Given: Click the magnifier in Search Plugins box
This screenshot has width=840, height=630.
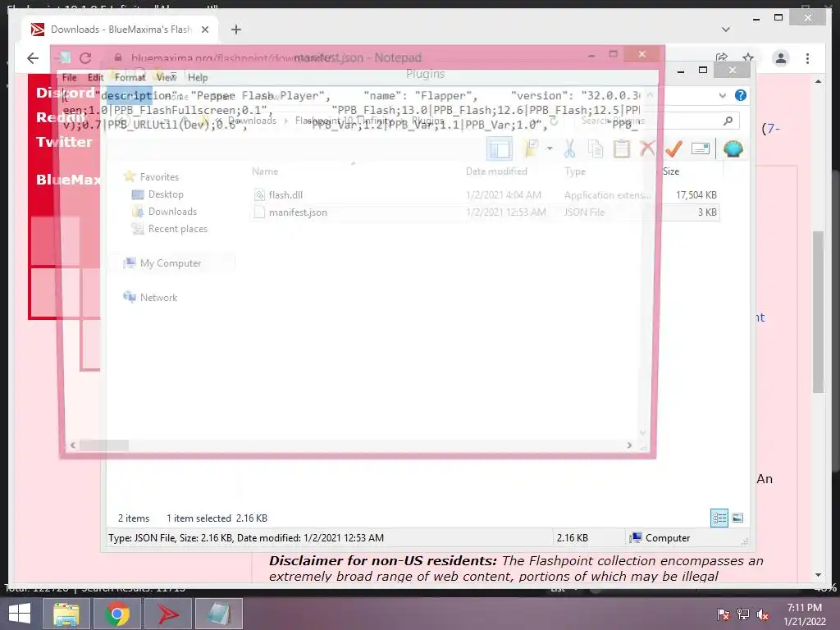Looking at the screenshot, I should point(728,121).
